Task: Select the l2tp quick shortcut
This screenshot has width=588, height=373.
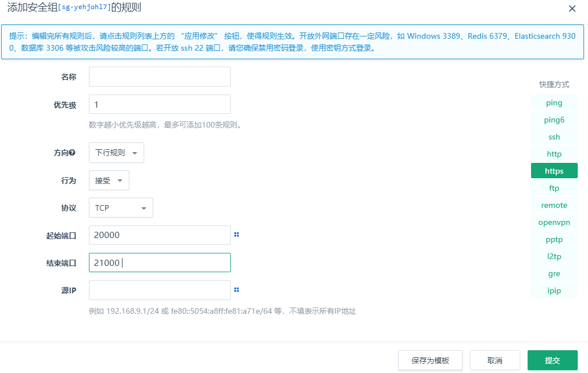Action: pos(554,256)
